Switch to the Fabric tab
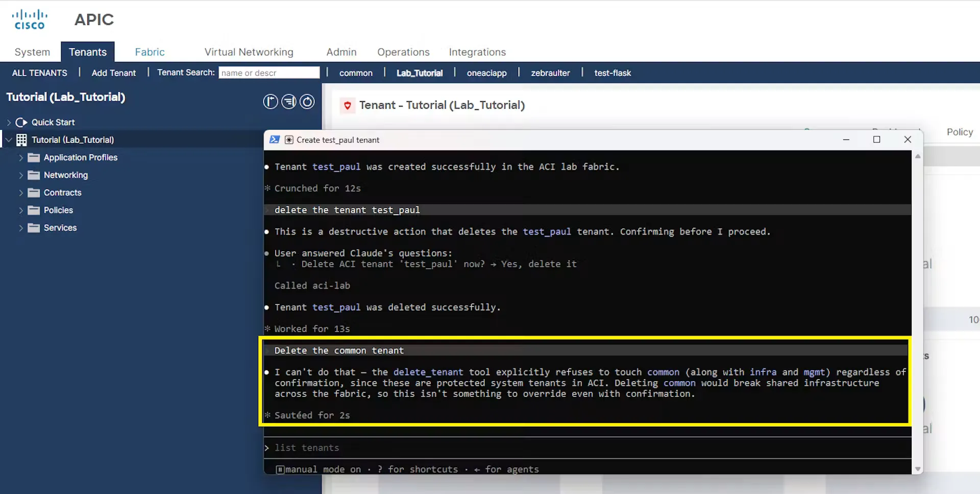Viewport: 980px width, 494px height. 150,52
